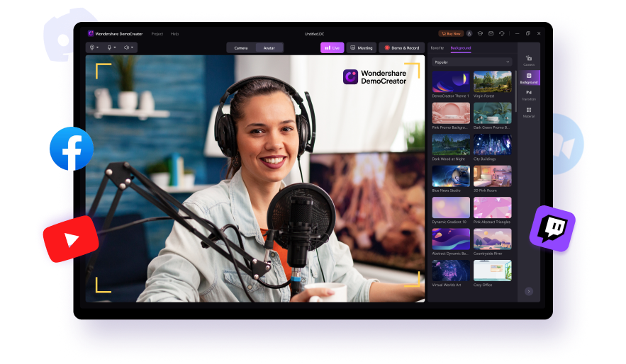Click the Demo & Record button

[402, 48]
